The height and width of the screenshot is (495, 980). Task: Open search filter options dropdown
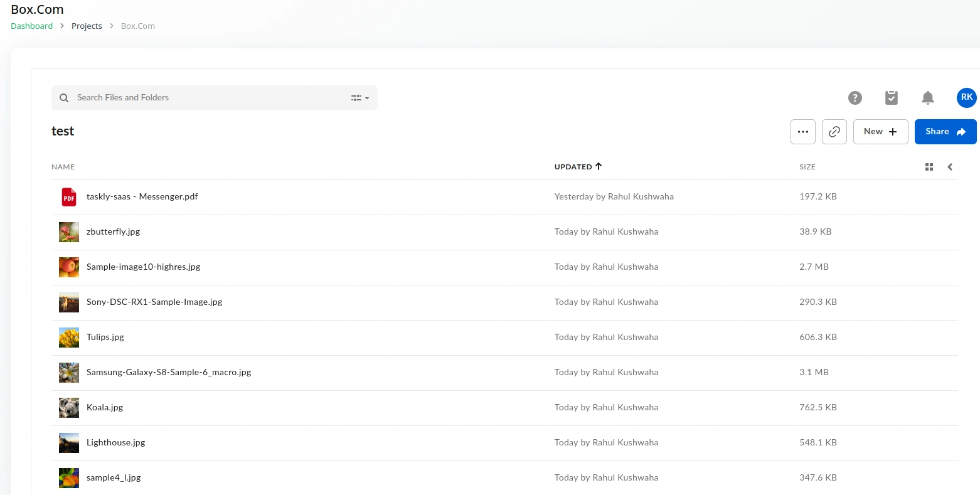coord(360,98)
